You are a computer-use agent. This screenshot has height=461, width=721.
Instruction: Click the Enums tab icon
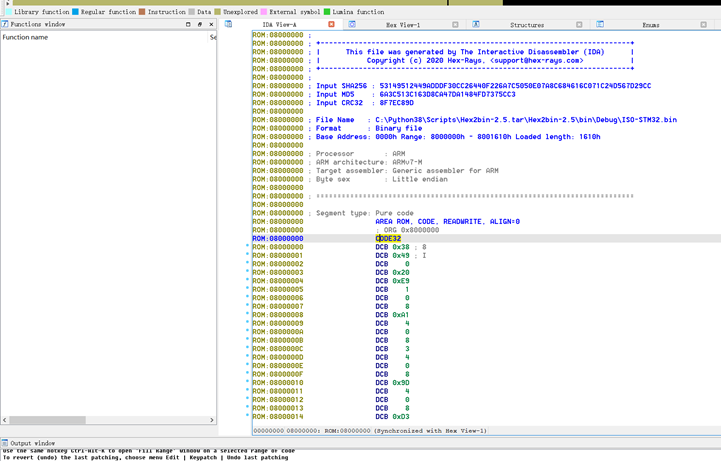click(x=600, y=24)
